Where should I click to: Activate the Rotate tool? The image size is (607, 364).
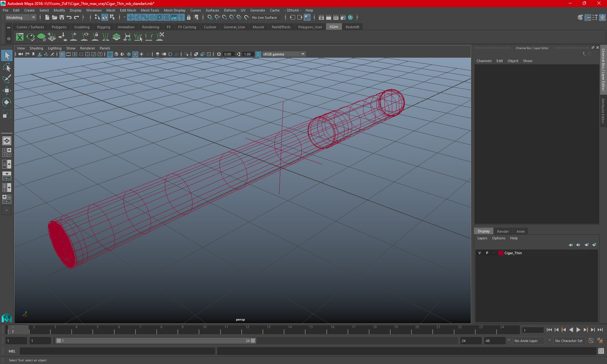pyautogui.click(x=7, y=102)
